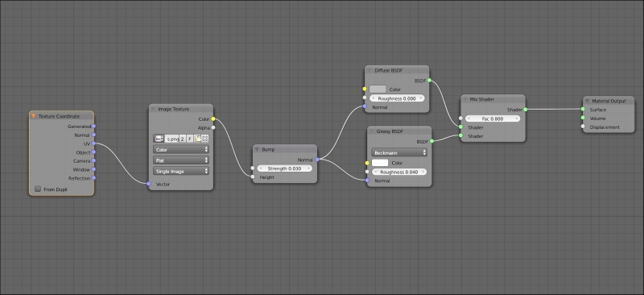Screen dimensions: 644x295
Task: Click the Normal input socket on Glossy BSDF
Action: 367,181
